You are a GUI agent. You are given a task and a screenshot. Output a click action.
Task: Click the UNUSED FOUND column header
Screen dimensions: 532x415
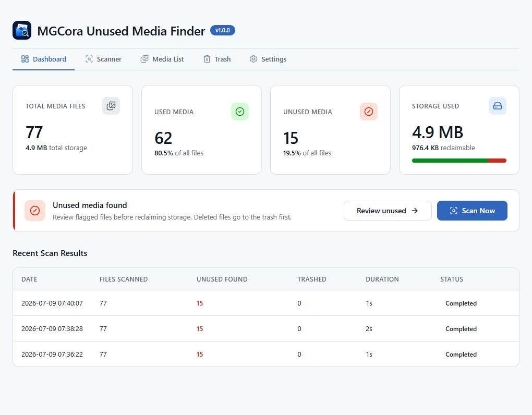tap(222, 279)
